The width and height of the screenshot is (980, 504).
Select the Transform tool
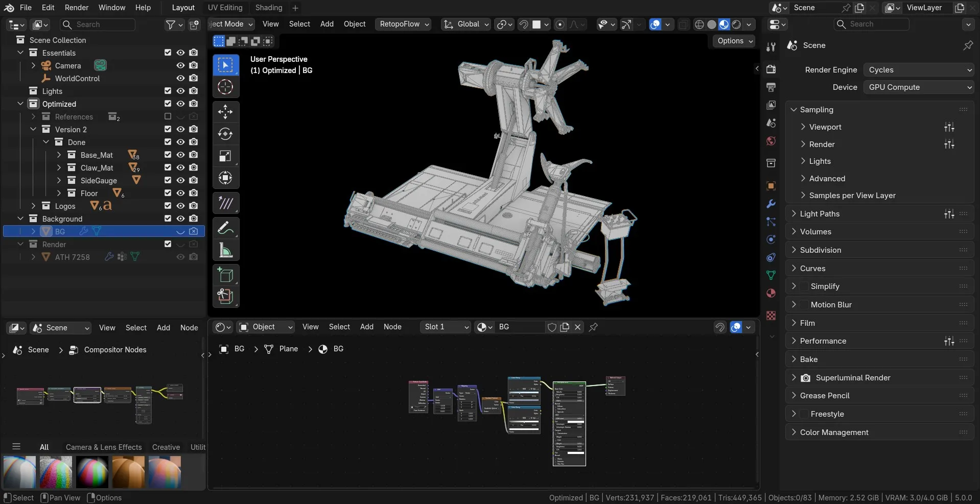pyautogui.click(x=225, y=178)
